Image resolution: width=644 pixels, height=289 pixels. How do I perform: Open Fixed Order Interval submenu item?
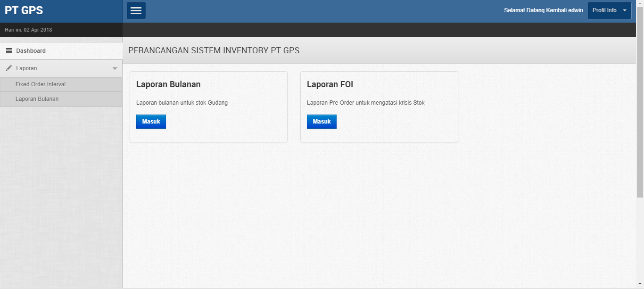click(x=41, y=84)
